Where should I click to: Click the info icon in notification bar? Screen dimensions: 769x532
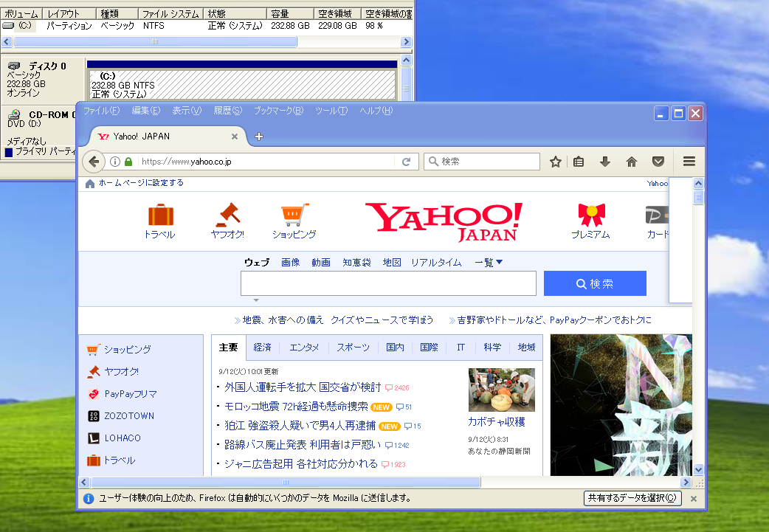(89, 499)
